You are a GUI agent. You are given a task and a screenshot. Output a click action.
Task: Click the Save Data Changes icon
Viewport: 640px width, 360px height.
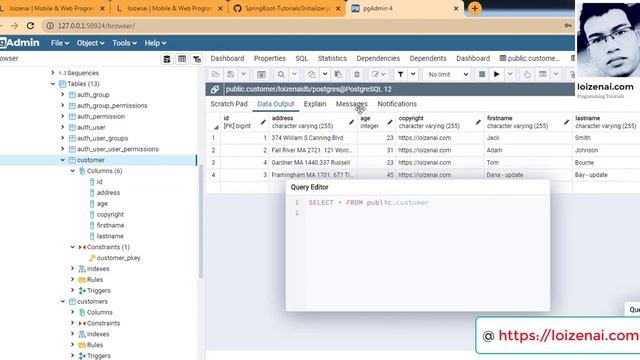pos(261,74)
